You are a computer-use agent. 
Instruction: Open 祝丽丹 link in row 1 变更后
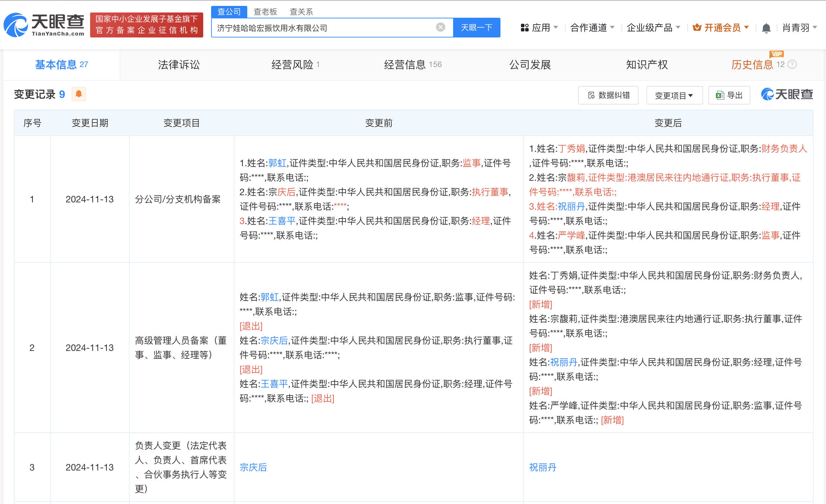[x=571, y=207]
